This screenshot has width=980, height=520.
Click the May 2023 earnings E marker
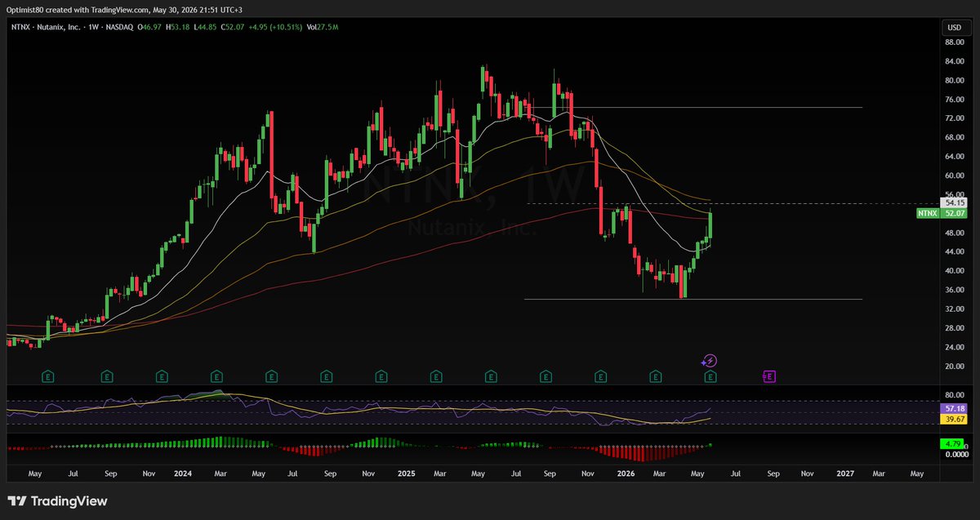point(48,376)
